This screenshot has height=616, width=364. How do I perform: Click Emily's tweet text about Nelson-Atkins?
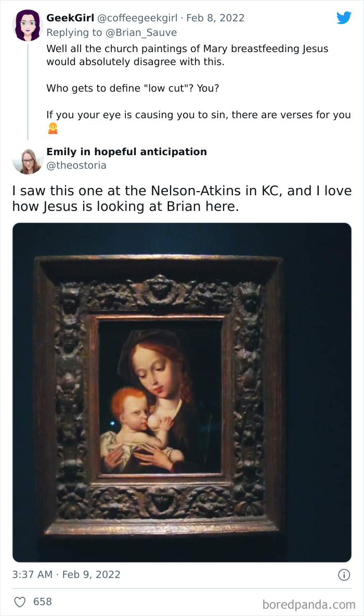click(x=181, y=198)
